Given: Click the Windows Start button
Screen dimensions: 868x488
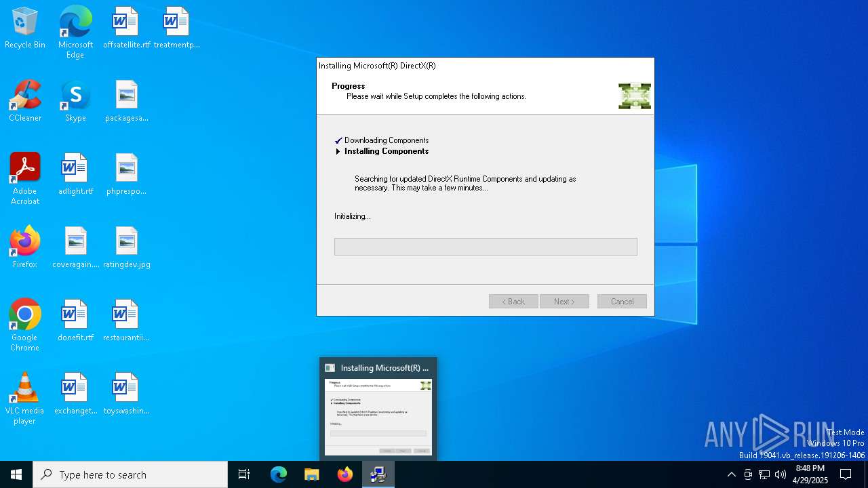Looking at the screenshot, I should click(x=16, y=474).
